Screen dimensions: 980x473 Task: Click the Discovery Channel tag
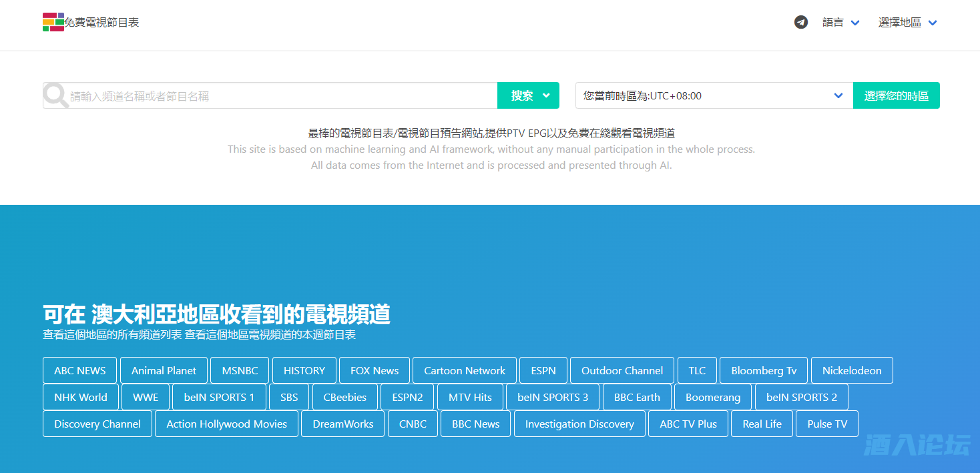(97, 424)
